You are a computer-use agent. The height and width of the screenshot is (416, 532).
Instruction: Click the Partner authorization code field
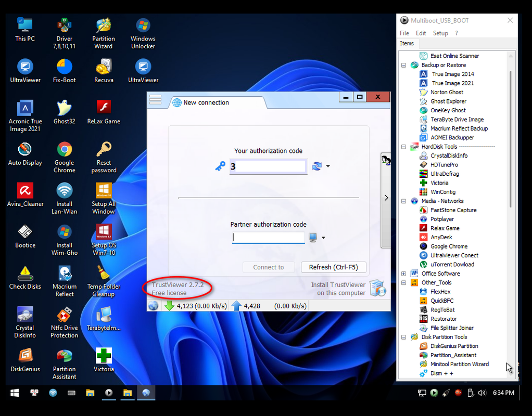[x=269, y=238]
